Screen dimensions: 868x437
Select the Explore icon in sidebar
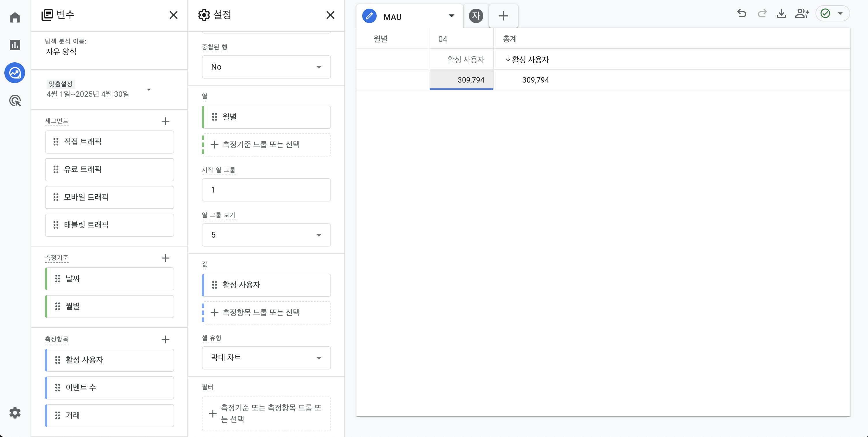(15, 73)
